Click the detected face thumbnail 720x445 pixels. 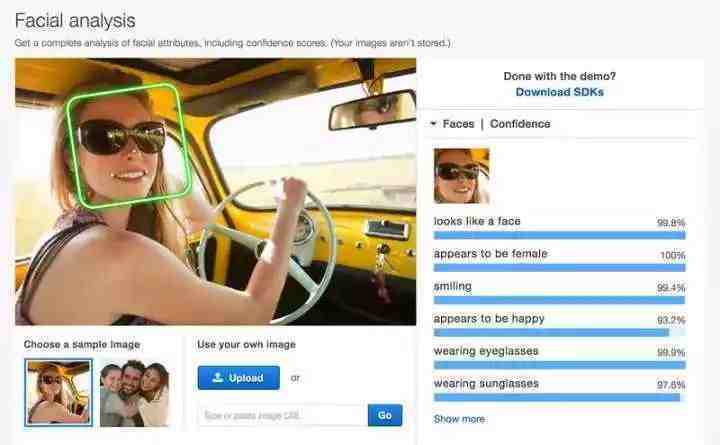click(x=461, y=175)
